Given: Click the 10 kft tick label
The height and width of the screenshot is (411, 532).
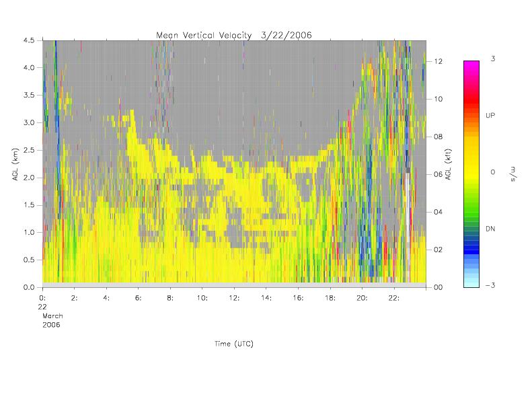Looking at the screenshot, I should pos(439,99).
